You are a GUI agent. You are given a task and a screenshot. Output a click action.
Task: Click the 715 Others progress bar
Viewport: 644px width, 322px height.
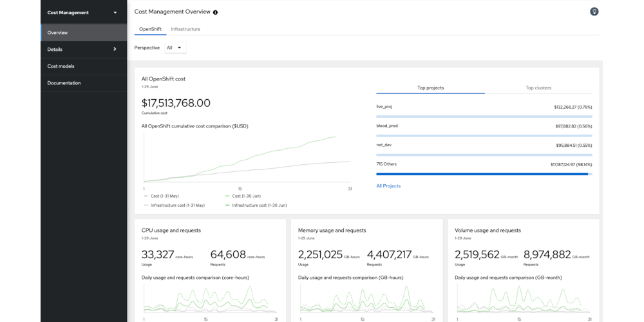(x=484, y=174)
